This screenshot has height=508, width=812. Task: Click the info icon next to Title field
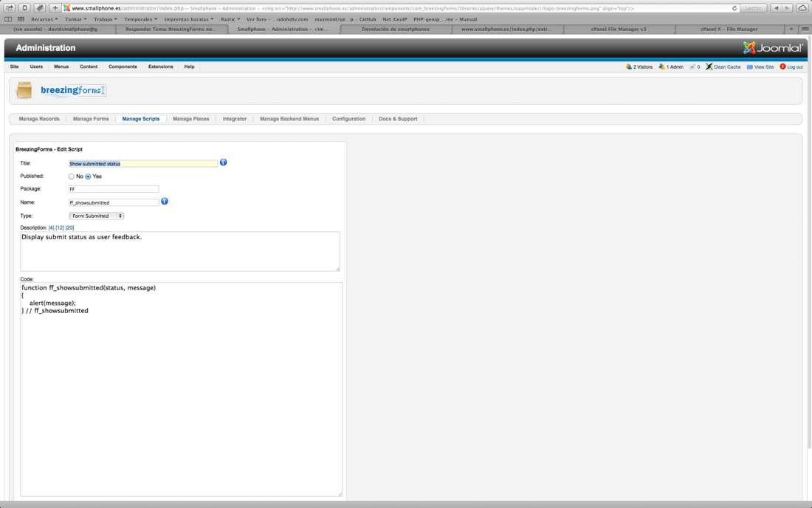pyautogui.click(x=223, y=162)
